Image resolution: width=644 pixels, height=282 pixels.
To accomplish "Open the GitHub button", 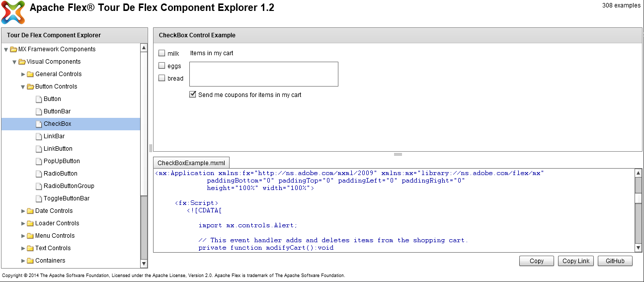I will [x=615, y=261].
